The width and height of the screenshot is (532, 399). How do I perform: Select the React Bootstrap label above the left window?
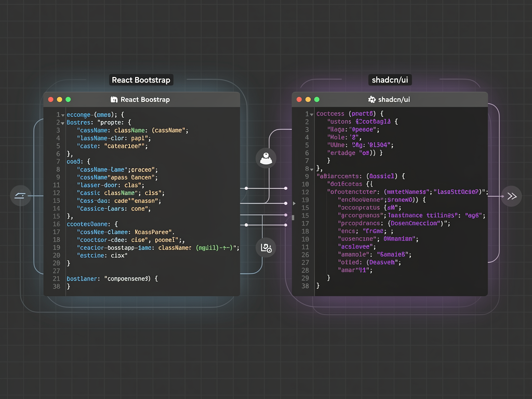pyautogui.click(x=141, y=80)
